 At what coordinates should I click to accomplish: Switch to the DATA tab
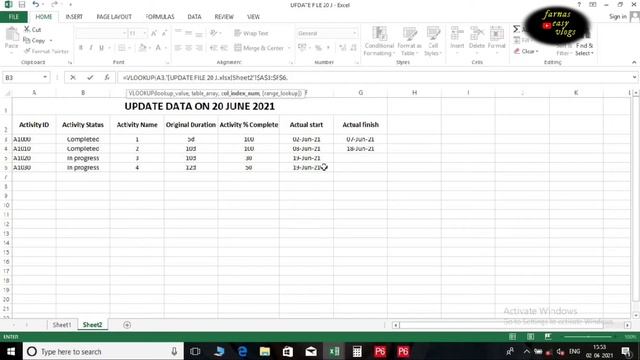pos(194,17)
